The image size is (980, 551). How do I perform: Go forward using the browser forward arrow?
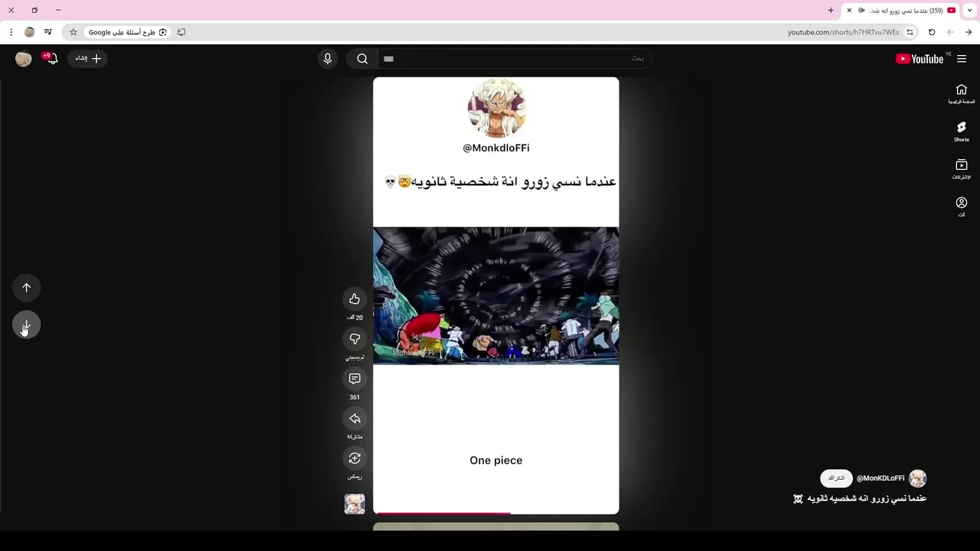tap(950, 32)
